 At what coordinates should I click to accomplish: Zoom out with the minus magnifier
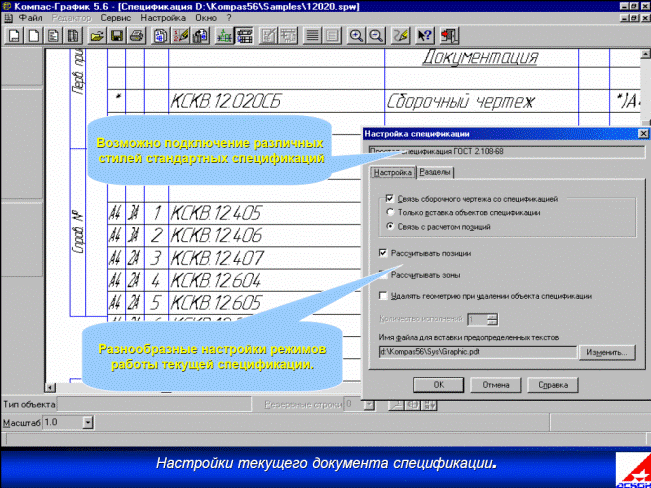pos(376,36)
